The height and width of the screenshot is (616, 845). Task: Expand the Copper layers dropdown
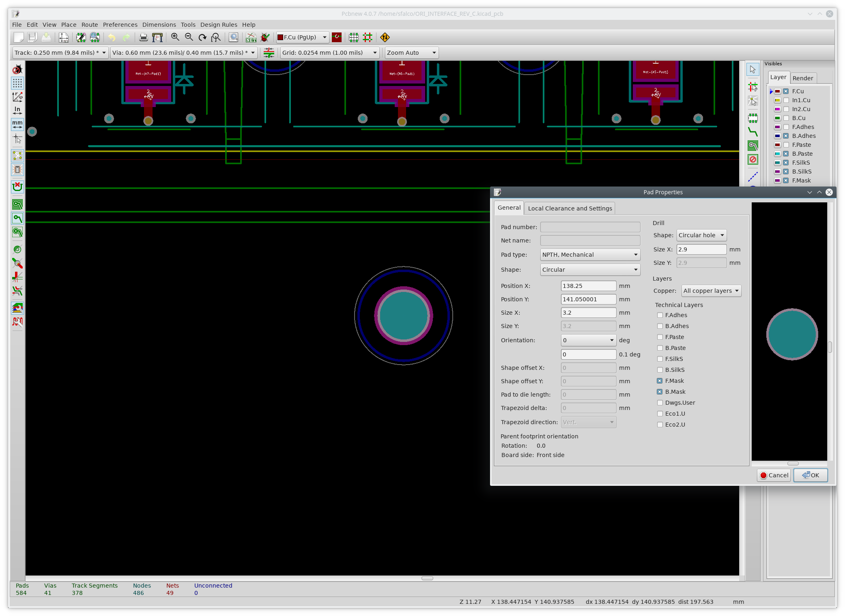click(711, 291)
